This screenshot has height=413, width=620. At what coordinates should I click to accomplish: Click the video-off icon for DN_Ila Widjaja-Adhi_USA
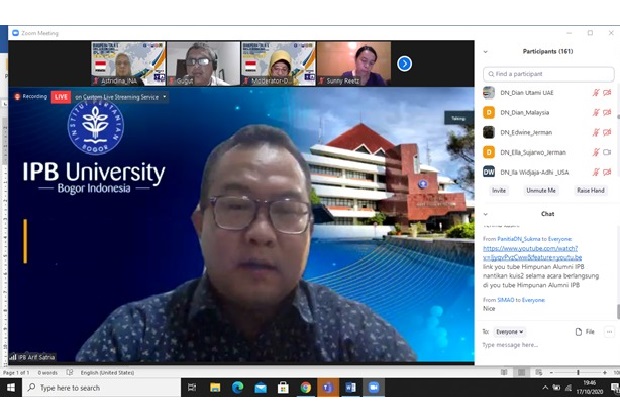(607, 172)
